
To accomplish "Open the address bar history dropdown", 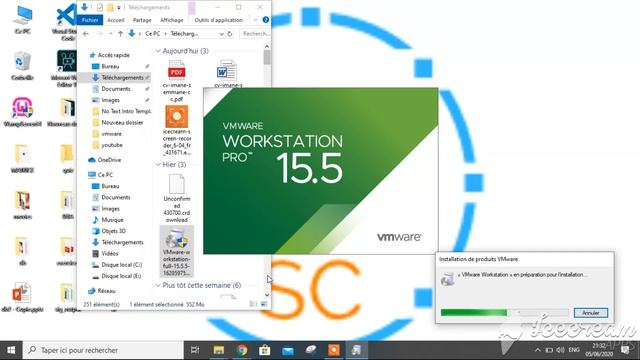I will [221, 34].
